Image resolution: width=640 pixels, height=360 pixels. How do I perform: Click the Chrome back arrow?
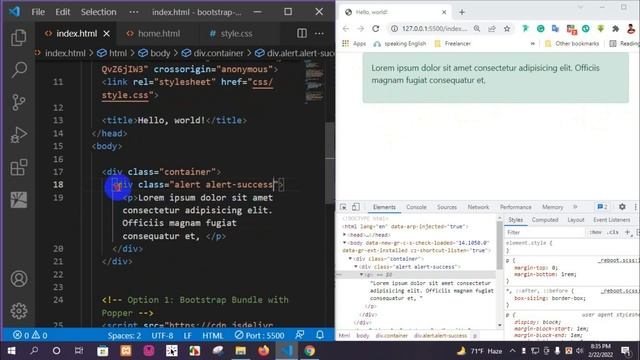click(x=346, y=29)
